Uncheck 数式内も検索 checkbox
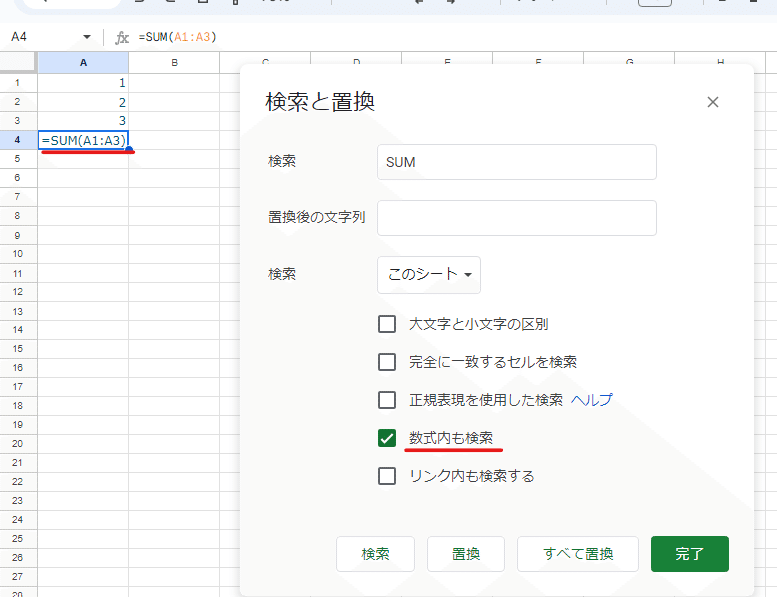The height and width of the screenshot is (597, 777). click(387, 438)
